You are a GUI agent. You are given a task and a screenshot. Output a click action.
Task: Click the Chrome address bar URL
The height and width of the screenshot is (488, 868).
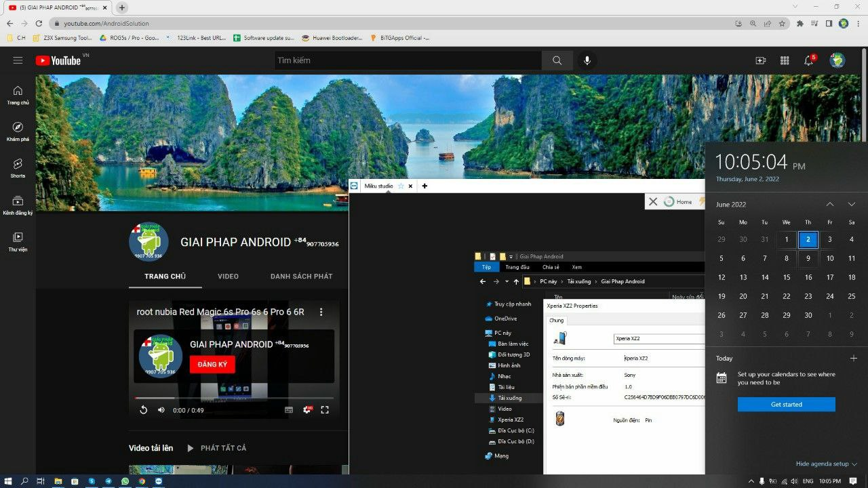[x=106, y=23]
